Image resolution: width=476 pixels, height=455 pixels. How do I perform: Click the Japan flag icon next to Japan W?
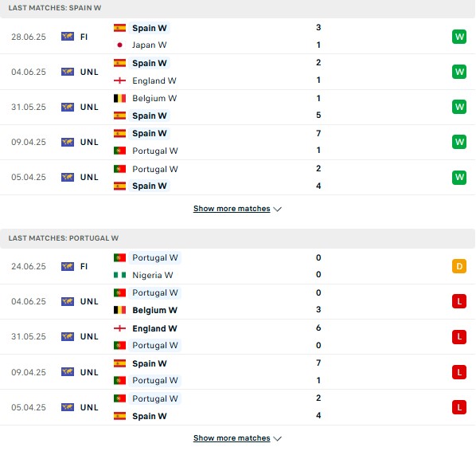[119, 45]
